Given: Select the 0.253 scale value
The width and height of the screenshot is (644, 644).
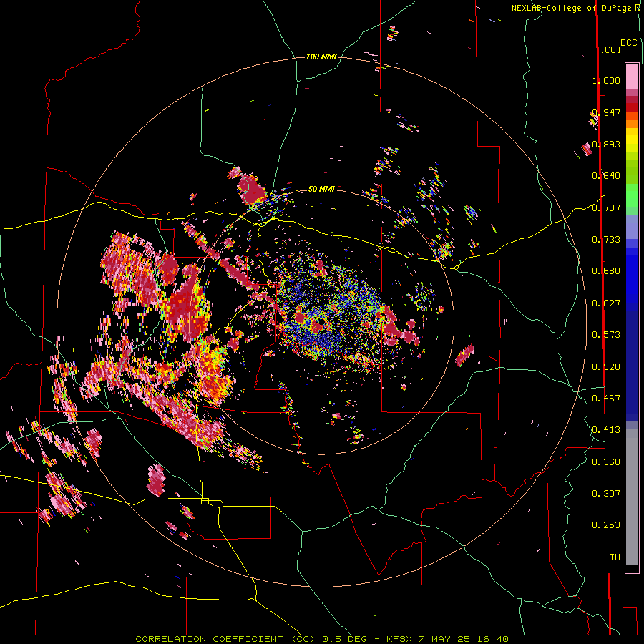Looking at the screenshot, I should click(x=606, y=525).
